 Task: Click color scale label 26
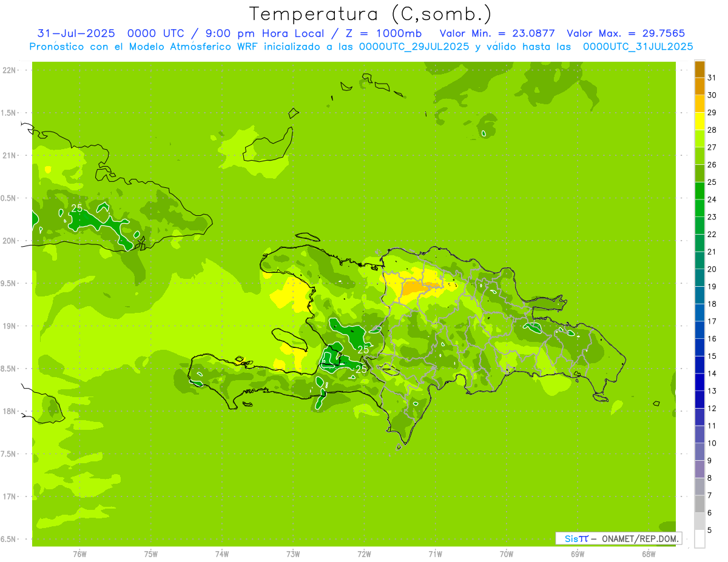pyautogui.click(x=712, y=164)
